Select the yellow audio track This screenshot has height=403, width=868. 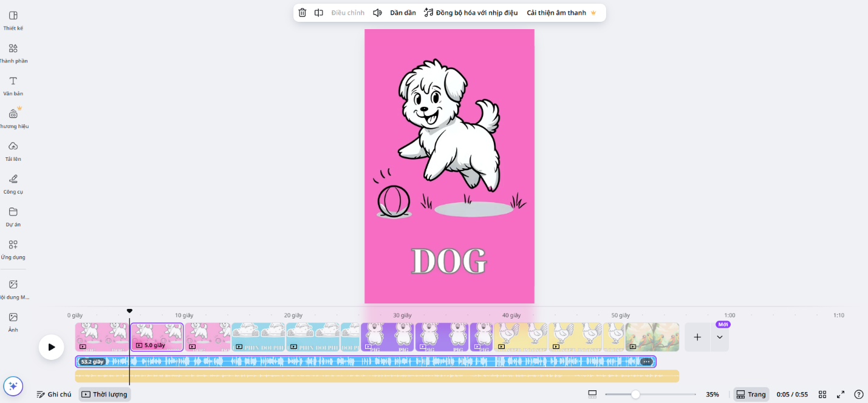(377, 376)
